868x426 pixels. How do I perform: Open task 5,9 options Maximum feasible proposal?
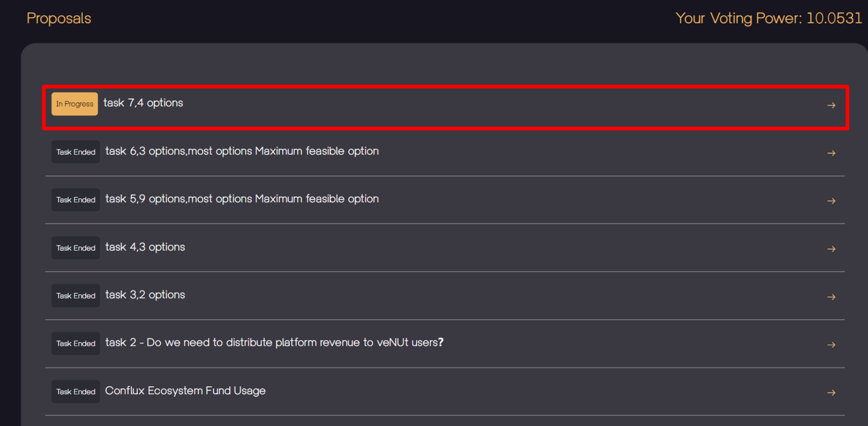click(x=242, y=199)
